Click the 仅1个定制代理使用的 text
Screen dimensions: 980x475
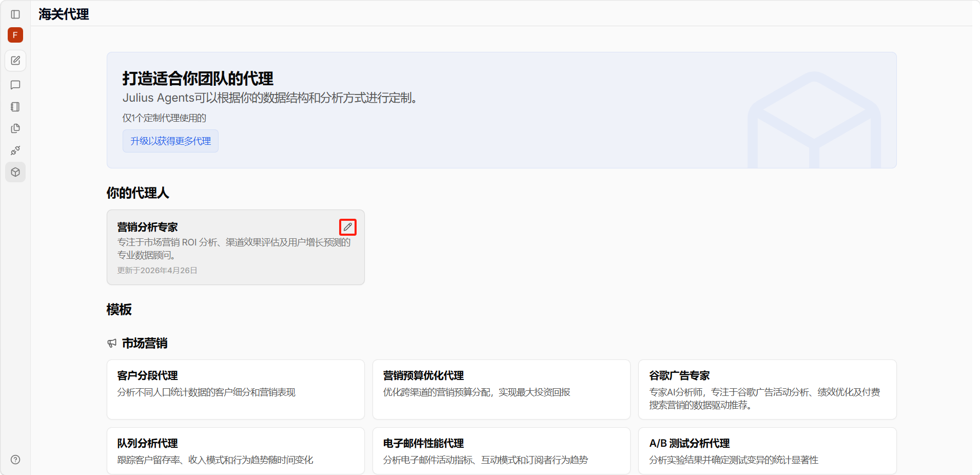coord(164,118)
